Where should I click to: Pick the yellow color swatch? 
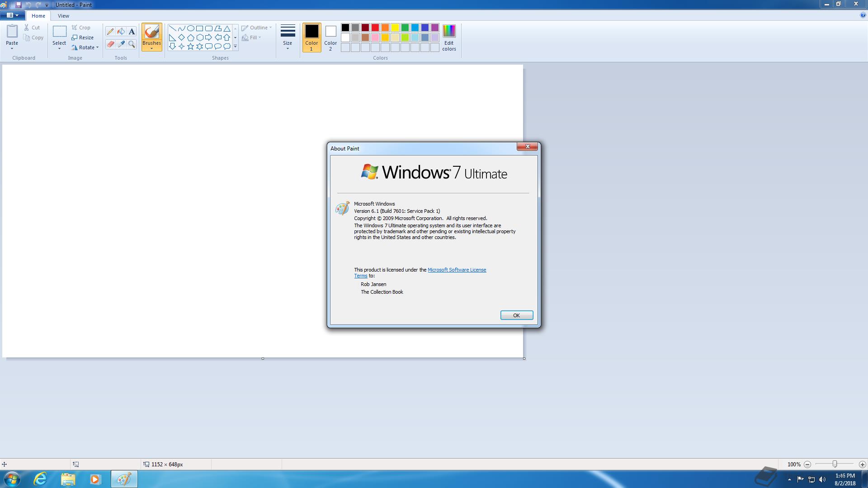coord(395,28)
